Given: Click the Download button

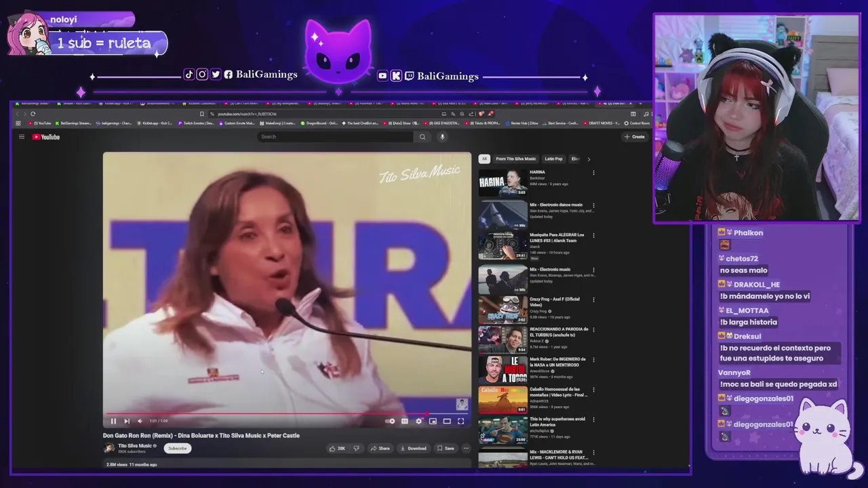Looking at the screenshot, I should pyautogui.click(x=414, y=448).
